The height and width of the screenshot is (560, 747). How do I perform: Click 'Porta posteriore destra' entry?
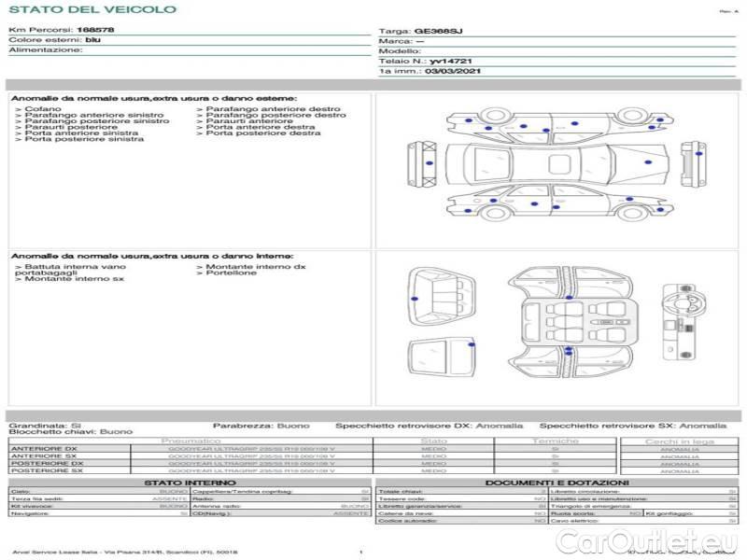pyautogui.click(x=259, y=133)
